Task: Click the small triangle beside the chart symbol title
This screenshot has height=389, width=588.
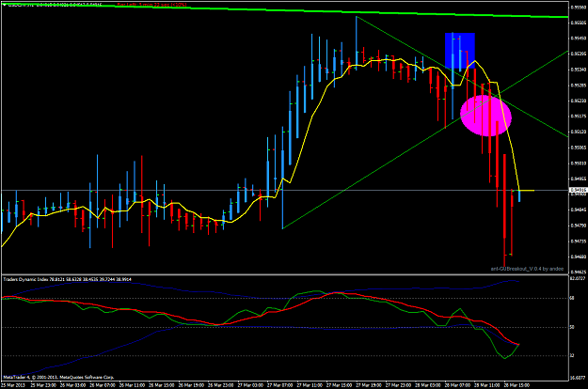Action: coord(4,5)
